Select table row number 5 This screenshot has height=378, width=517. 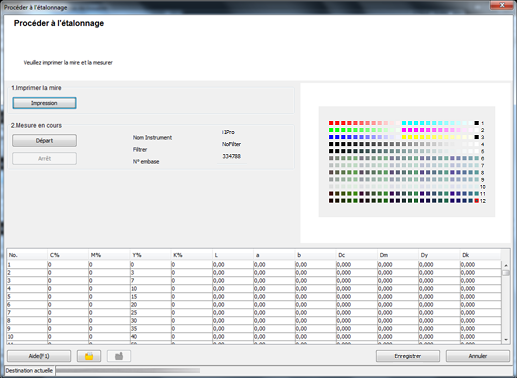point(254,297)
